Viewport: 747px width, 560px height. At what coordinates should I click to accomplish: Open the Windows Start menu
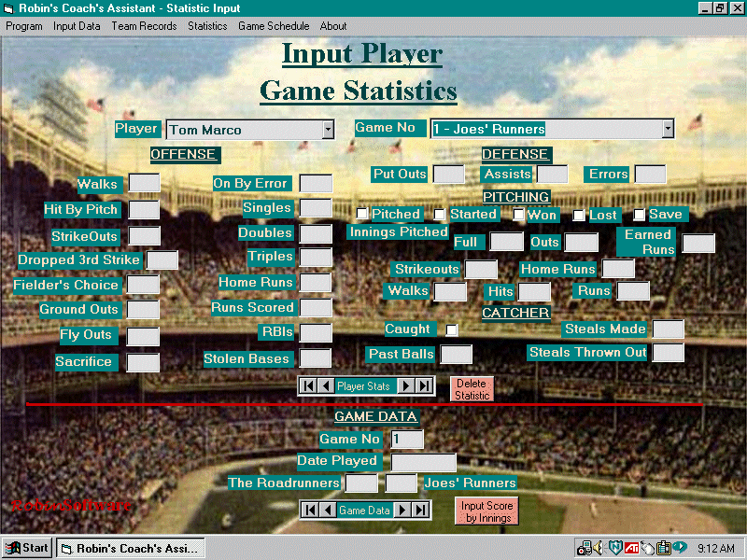click(x=27, y=548)
